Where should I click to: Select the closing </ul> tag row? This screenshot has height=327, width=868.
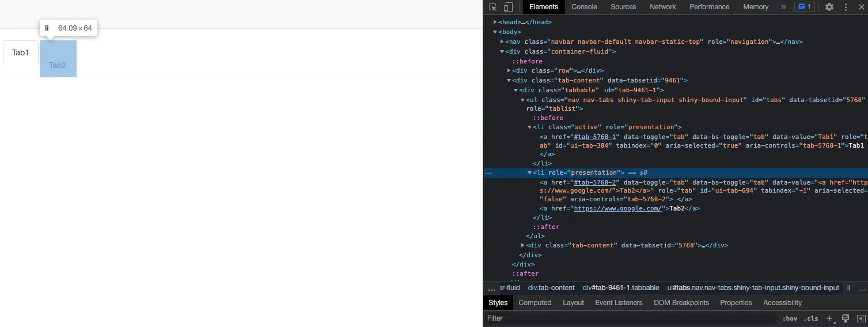coord(535,236)
